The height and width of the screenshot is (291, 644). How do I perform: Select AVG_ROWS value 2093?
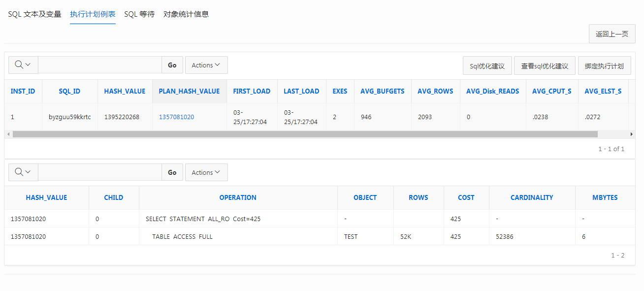pyautogui.click(x=425, y=117)
